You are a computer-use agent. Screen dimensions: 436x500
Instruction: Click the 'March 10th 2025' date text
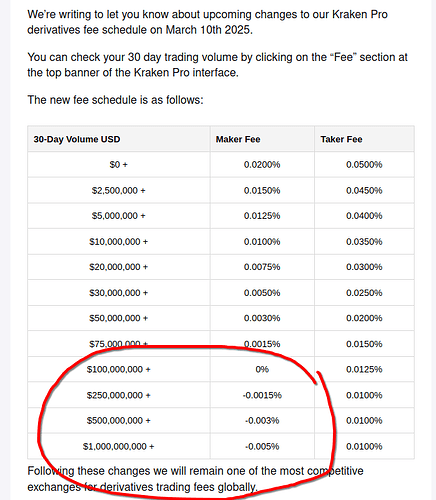(209, 30)
